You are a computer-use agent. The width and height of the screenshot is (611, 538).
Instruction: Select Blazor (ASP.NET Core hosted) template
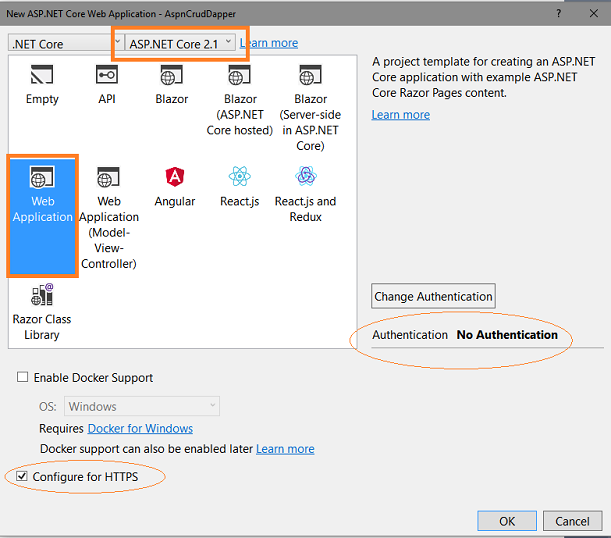click(240, 101)
